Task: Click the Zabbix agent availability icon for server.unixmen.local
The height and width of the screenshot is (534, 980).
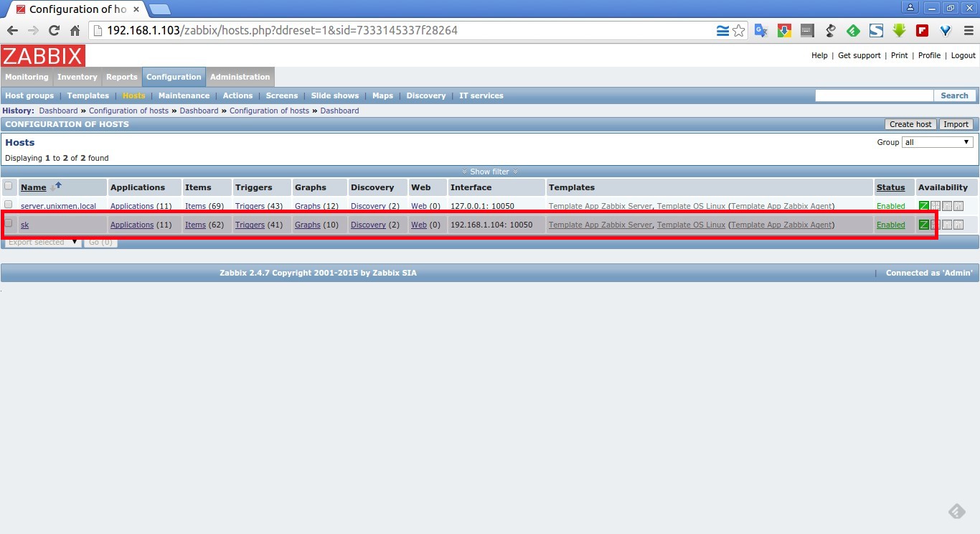Action: (x=923, y=206)
